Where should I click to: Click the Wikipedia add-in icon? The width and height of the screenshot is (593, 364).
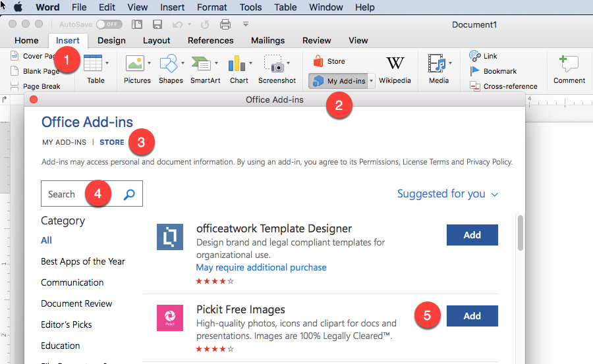point(395,63)
